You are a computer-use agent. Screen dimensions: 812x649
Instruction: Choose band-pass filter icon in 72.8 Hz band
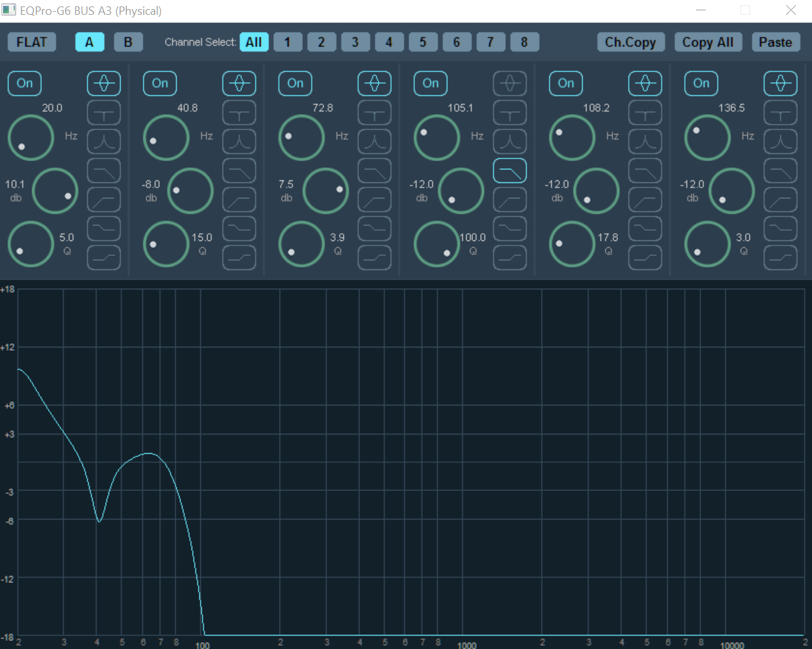click(374, 141)
